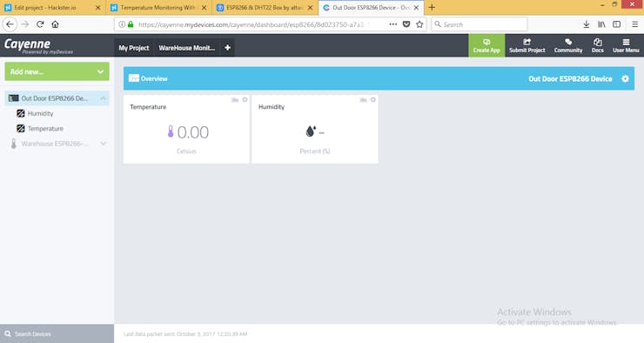Reload the page
Viewport: 644px width, 343px height.
(40, 24)
